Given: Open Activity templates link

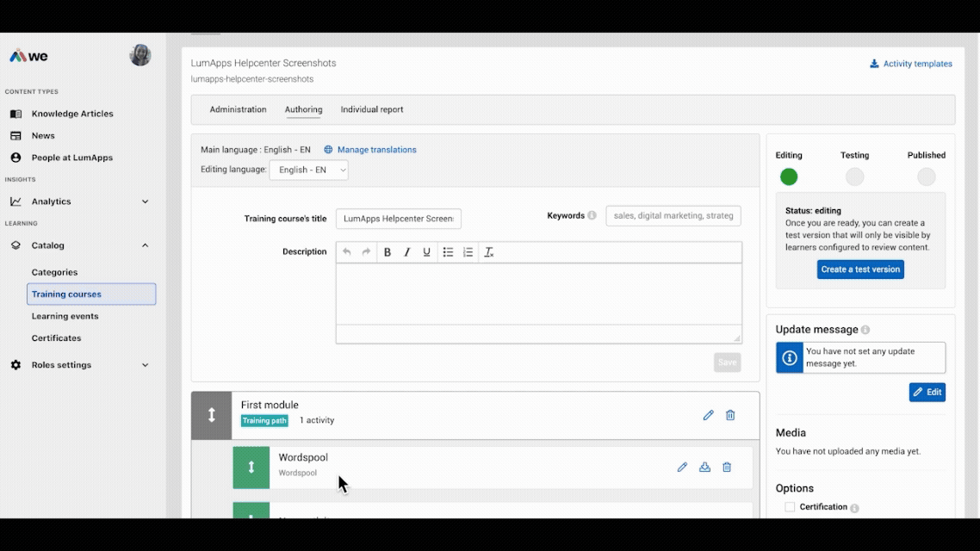Looking at the screenshot, I should [x=911, y=64].
